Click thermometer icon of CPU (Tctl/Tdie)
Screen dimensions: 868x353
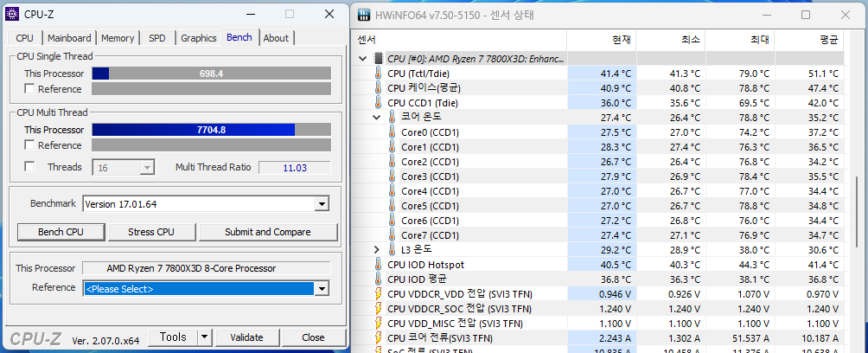click(379, 74)
